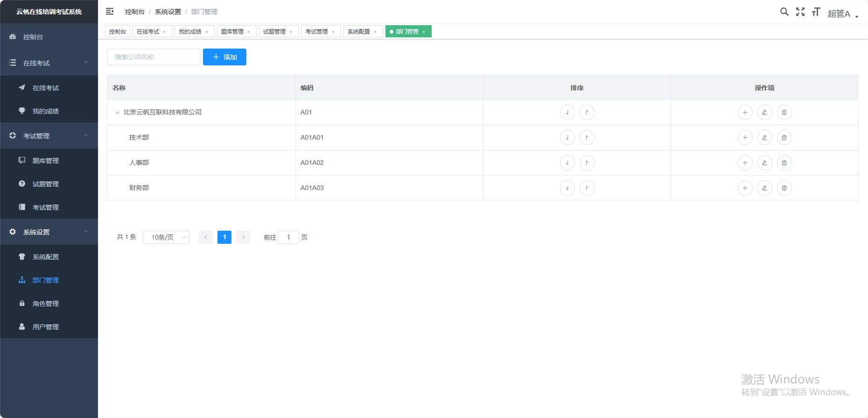This screenshot has width=868, height=418.
Task: Move 财务部 up in sort order
Action: pos(587,188)
